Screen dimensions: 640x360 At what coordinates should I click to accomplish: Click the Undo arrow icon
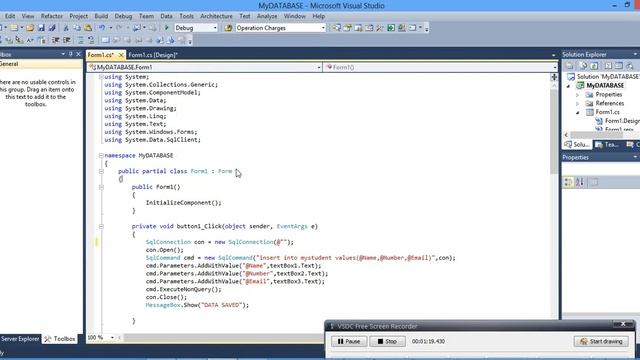pyautogui.click(x=102, y=28)
